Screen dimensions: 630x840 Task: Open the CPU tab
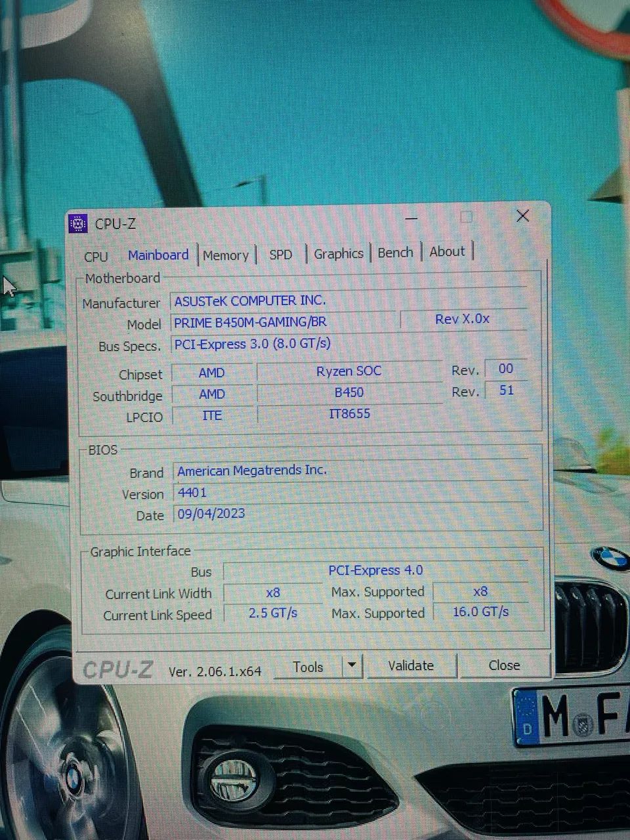click(96, 257)
